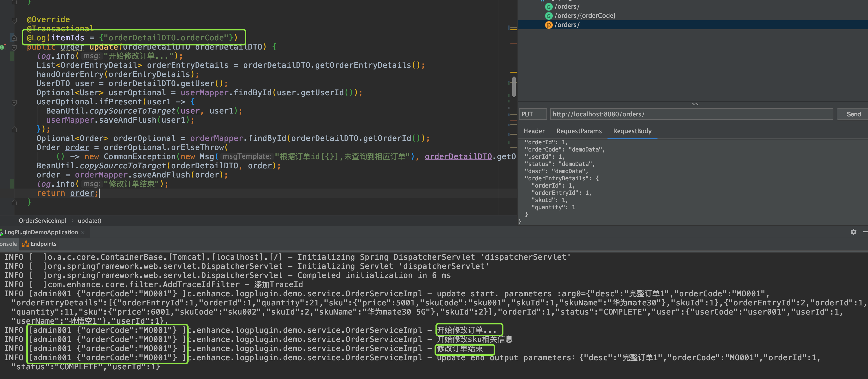The height and width of the screenshot is (379, 868).
Task: Click the editor vertical scrollbar thumb
Action: [x=514, y=87]
